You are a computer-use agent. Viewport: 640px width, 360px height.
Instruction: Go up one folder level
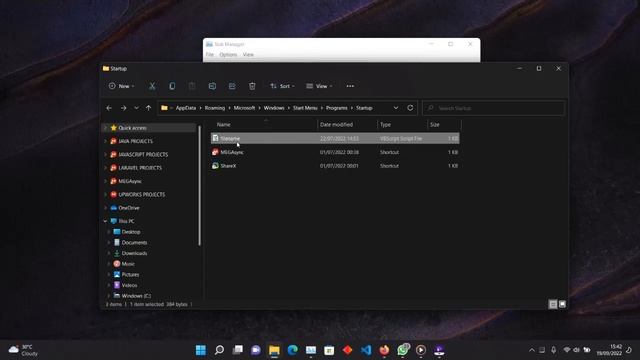(x=149, y=108)
